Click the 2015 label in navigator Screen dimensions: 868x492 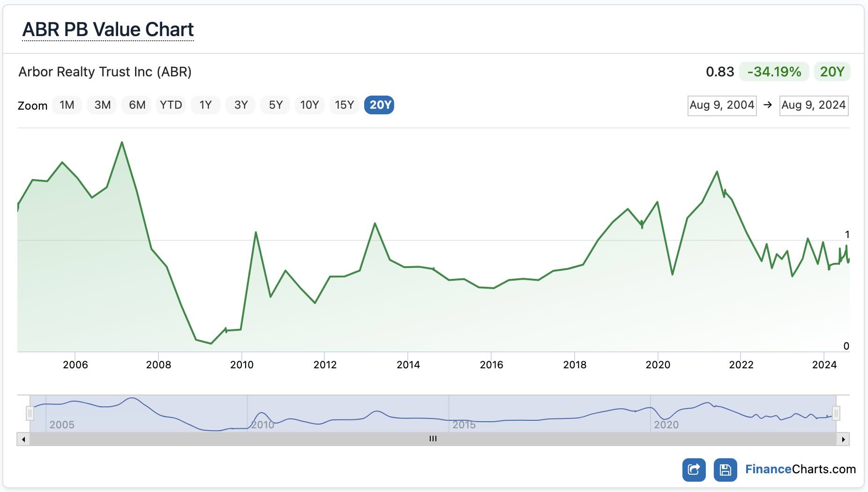[x=464, y=425]
